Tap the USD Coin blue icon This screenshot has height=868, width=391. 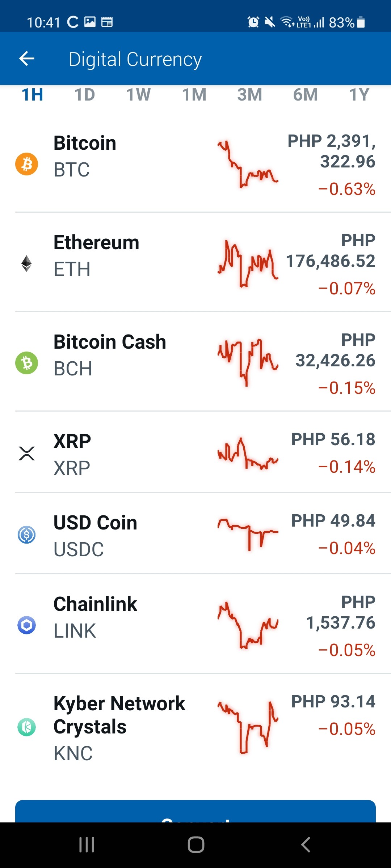(26, 535)
